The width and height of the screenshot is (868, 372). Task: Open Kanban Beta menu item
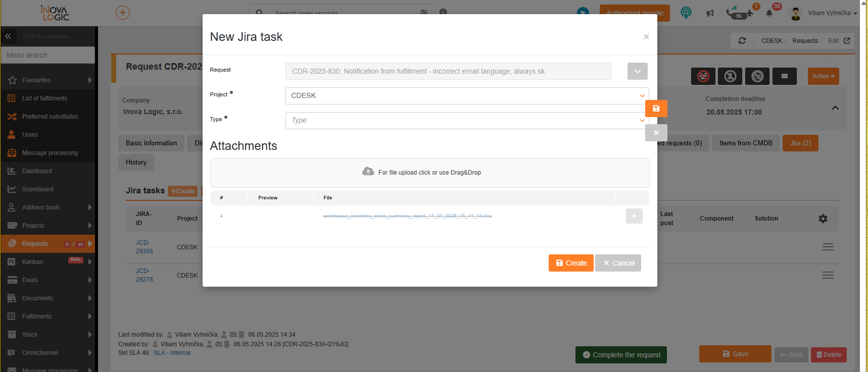click(48, 262)
